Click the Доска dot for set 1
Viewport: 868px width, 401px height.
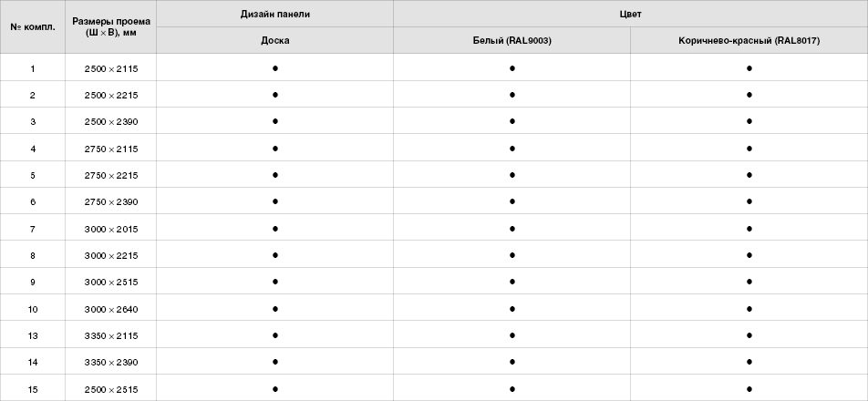(x=274, y=68)
